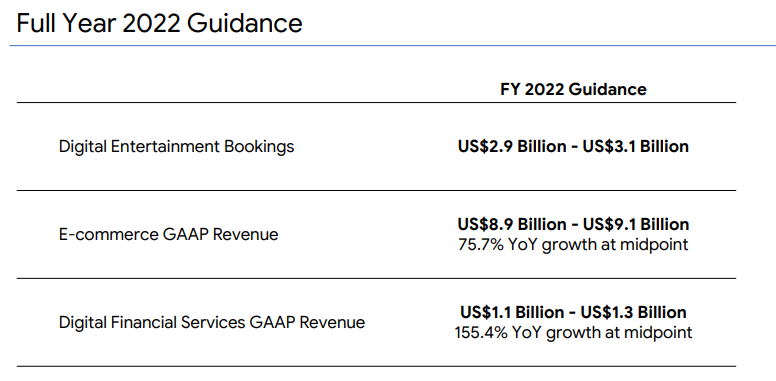Screen dimensions: 776x381
Task: Click the Full Year 2022 Guidance title
Action: pos(159,24)
